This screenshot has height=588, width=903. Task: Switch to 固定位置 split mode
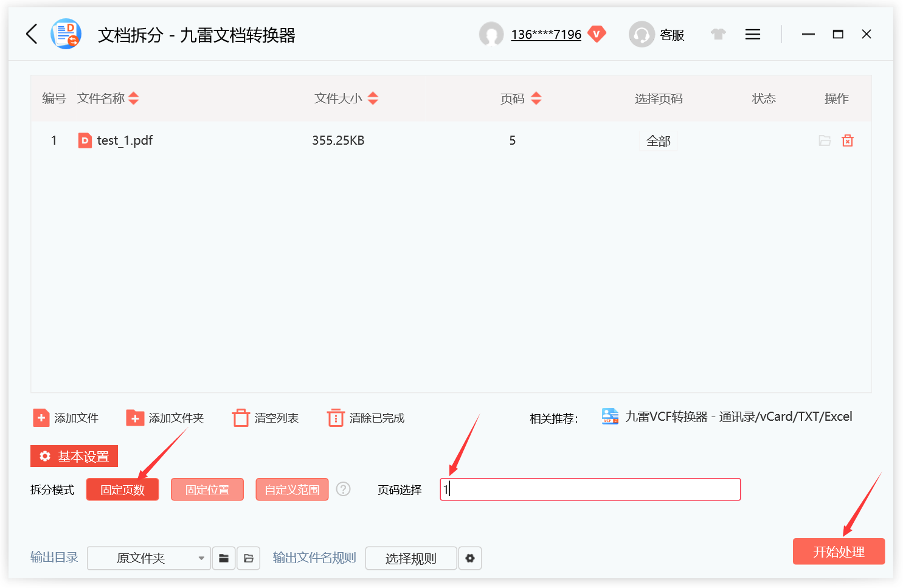point(207,489)
